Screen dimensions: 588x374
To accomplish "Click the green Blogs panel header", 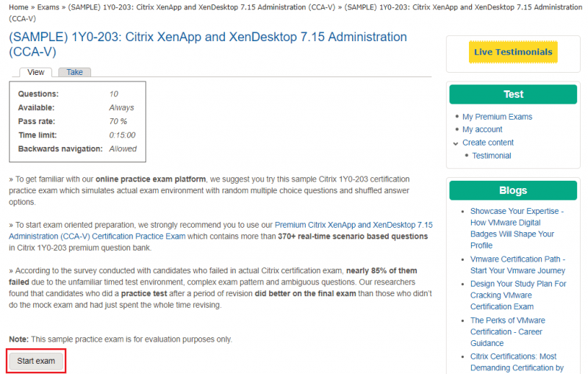I will (513, 190).
